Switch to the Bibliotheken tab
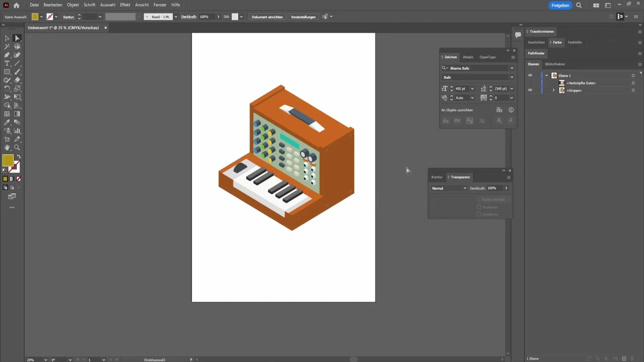This screenshot has width=644, height=362. [x=555, y=64]
